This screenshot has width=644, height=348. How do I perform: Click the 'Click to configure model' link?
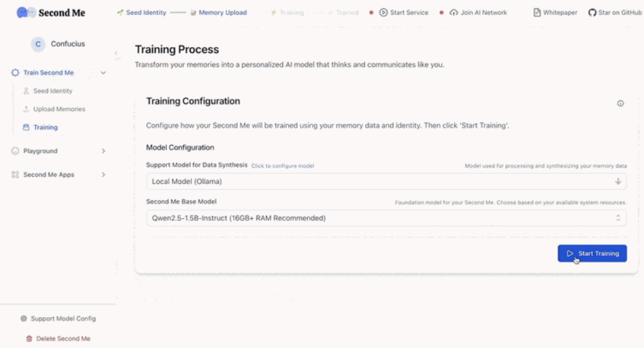click(x=282, y=166)
